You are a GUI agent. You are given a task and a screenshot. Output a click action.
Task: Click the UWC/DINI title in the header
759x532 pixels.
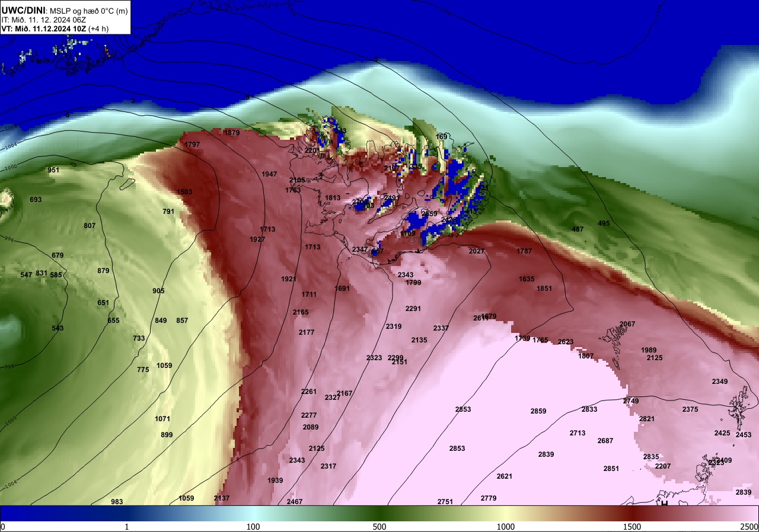[23, 10]
